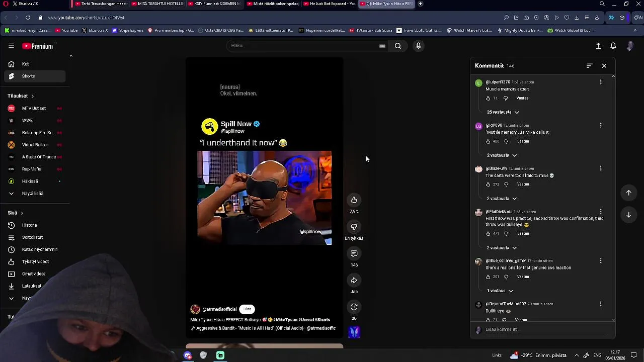The height and width of the screenshot is (362, 644).
Task: Open the YouTube hamburger guide menu
Action: (x=11, y=46)
